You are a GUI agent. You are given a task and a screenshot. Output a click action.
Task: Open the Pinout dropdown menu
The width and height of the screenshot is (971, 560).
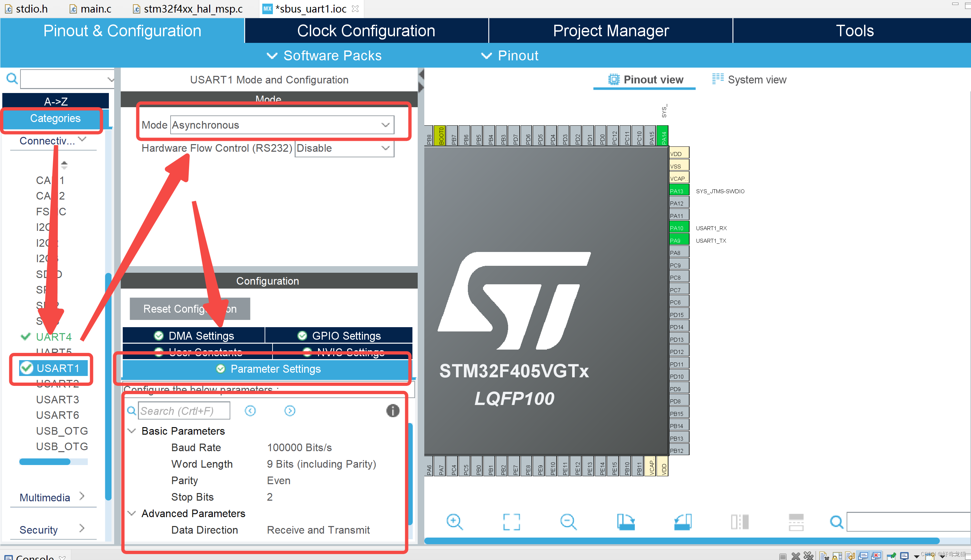(x=510, y=56)
